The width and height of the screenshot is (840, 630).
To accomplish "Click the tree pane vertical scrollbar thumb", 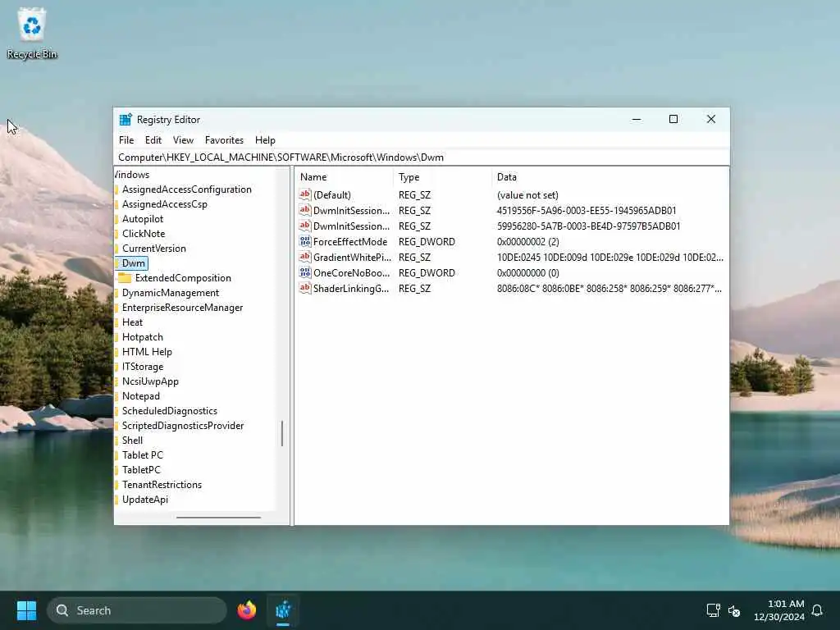I will tap(282, 433).
